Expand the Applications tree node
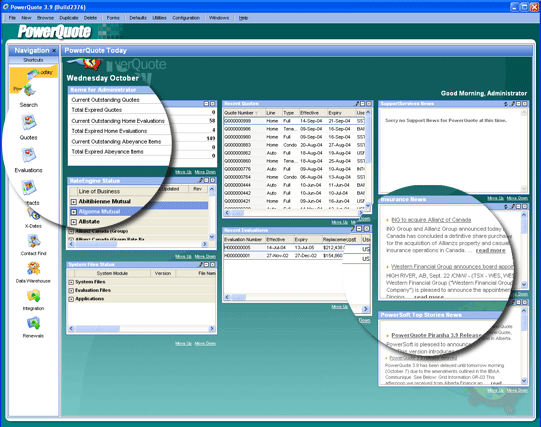The height and width of the screenshot is (427, 541). 71,299
